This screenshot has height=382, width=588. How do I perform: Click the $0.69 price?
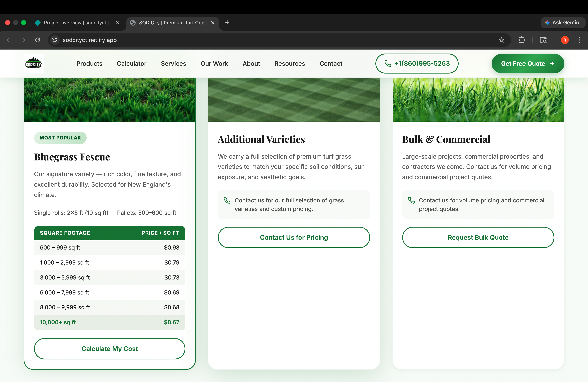pos(172,292)
